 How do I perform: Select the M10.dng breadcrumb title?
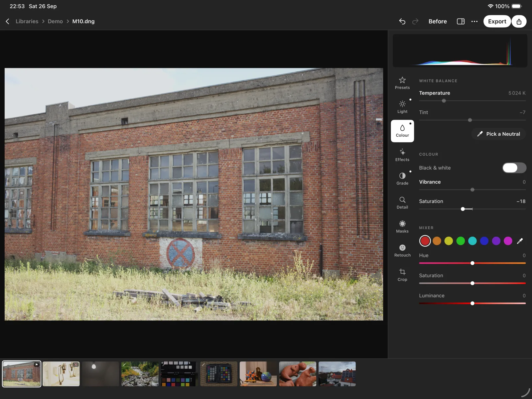[x=83, y=21]
